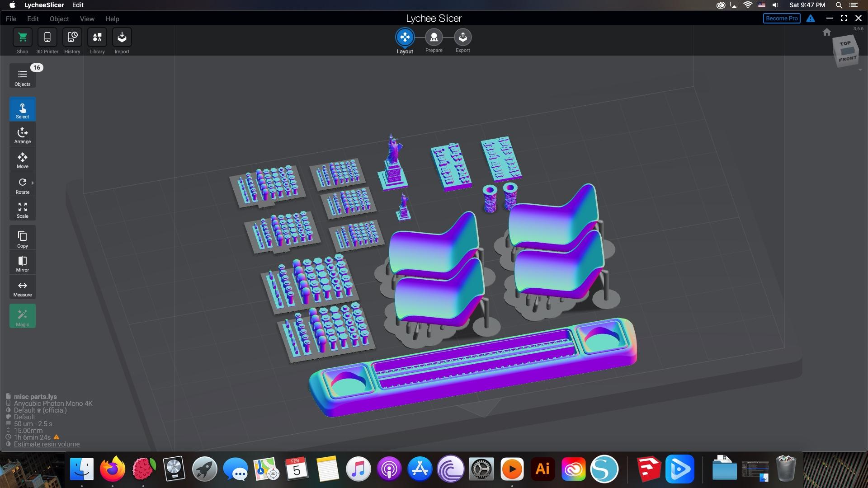The width and height of the screenshot is (868, 488).
Task: Click the print time warning triangle
Action: click(57, 437)
